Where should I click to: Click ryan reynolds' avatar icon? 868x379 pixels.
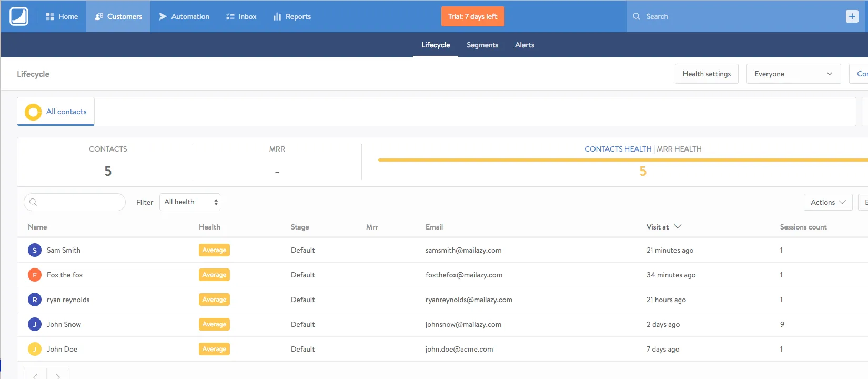coord(35,300)
